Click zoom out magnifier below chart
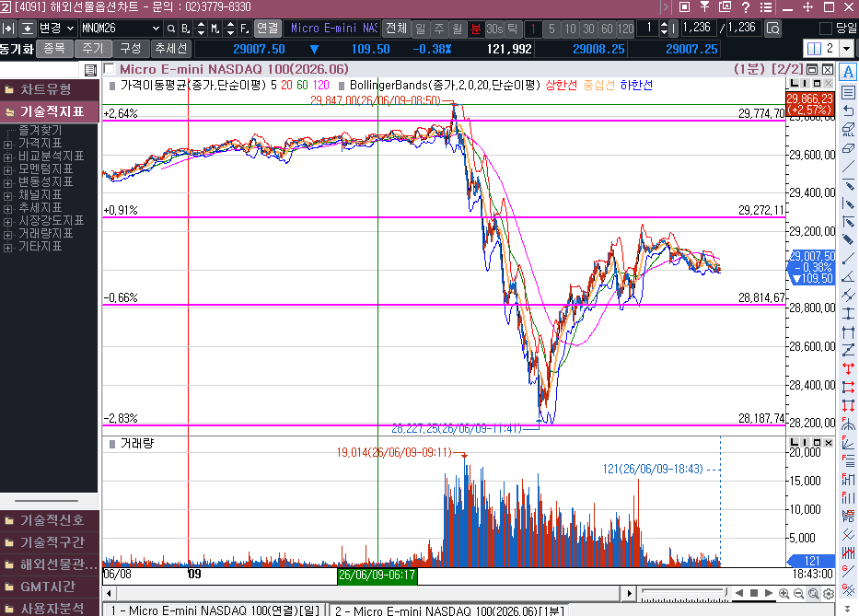Screen dimensions: 859x616 799,594
